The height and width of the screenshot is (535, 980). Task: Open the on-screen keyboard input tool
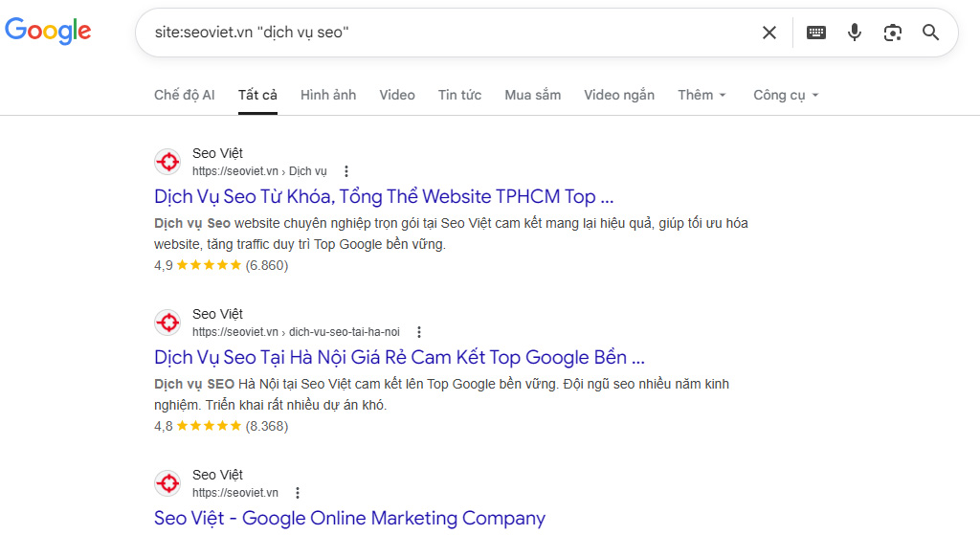[815, 33]
